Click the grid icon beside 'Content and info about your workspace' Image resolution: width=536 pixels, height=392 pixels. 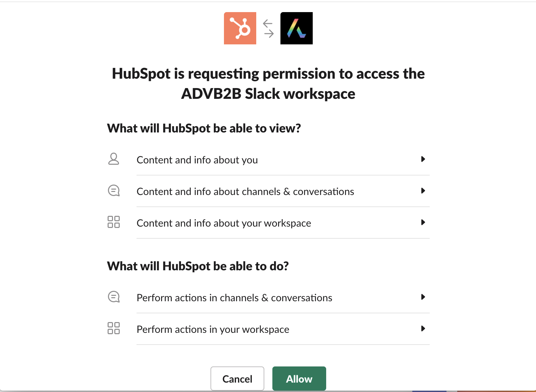point(114,222)
